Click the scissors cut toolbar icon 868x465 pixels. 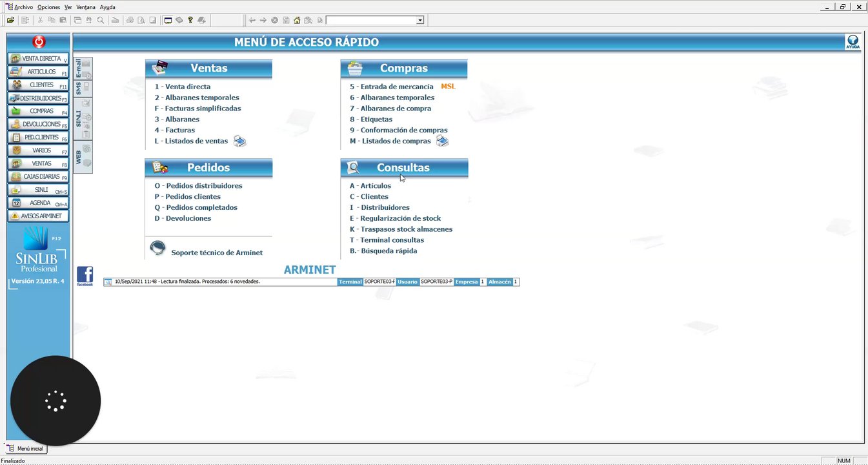41,20
